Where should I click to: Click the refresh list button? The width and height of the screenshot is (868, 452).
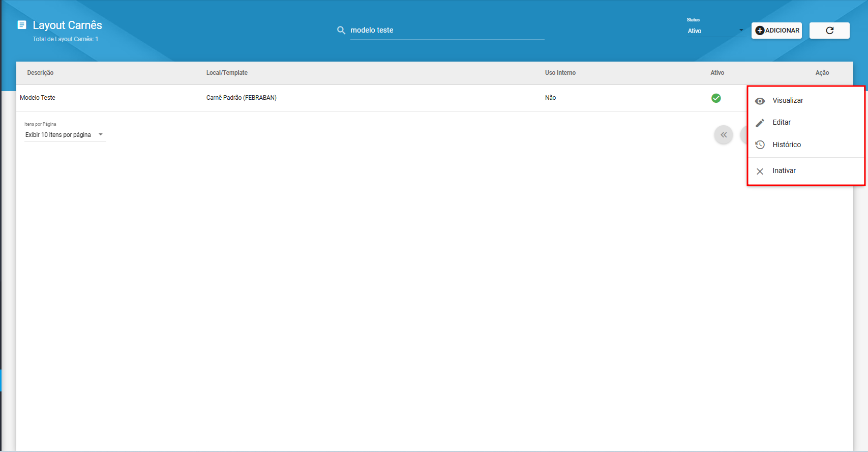[x=829, y=31]
